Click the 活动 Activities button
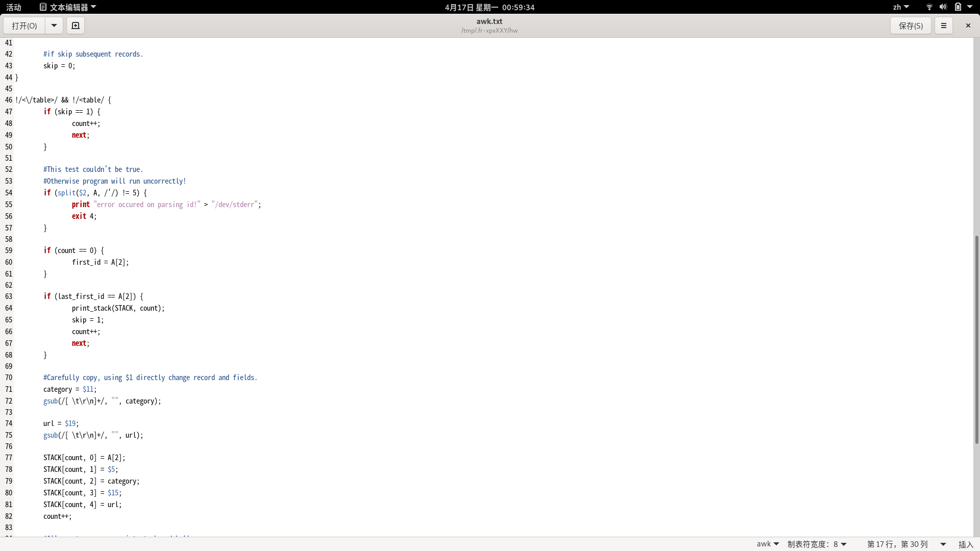Screen dimensions: 980x551 [14, 7]
